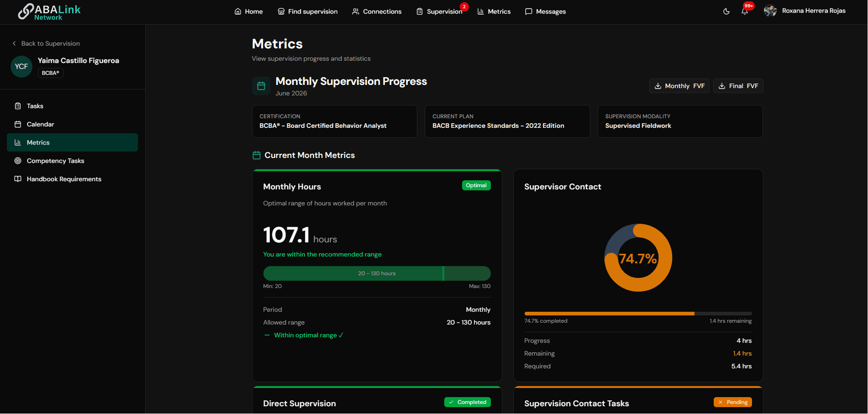Download the Monthly FVF
This screenshot has width=868, height=414.
[679, 86]
